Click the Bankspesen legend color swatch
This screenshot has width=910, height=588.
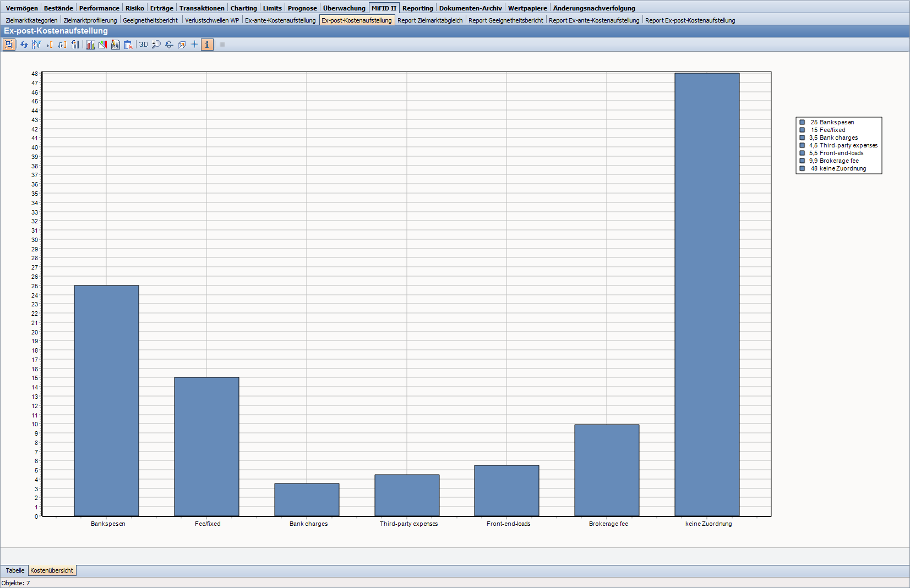(802, 122)
